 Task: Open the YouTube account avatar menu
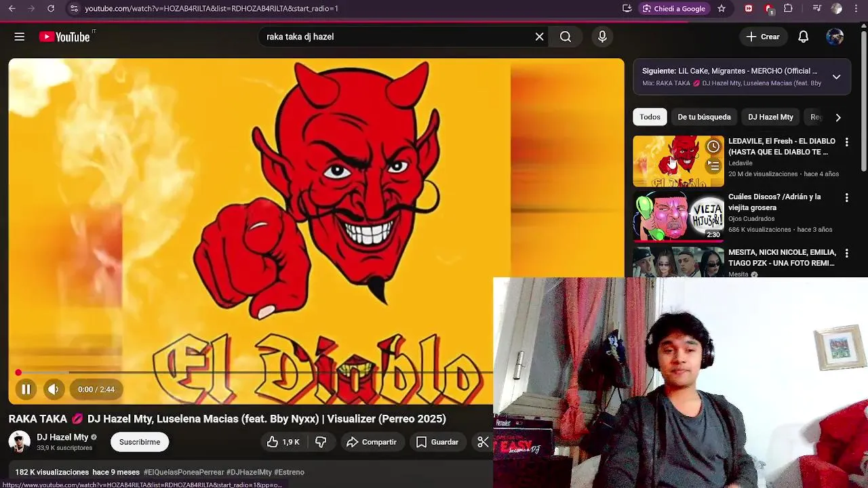click(835, 37)
